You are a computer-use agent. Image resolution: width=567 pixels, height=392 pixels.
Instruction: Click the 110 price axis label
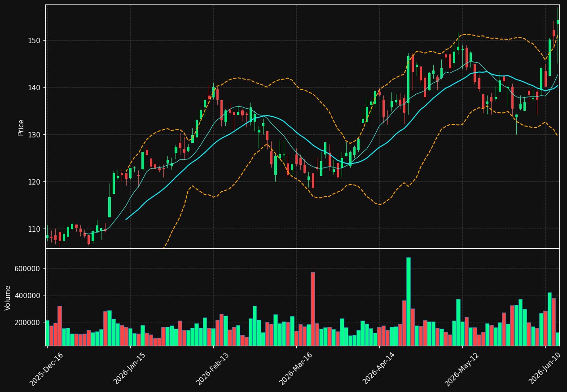(x=35, y=229)
